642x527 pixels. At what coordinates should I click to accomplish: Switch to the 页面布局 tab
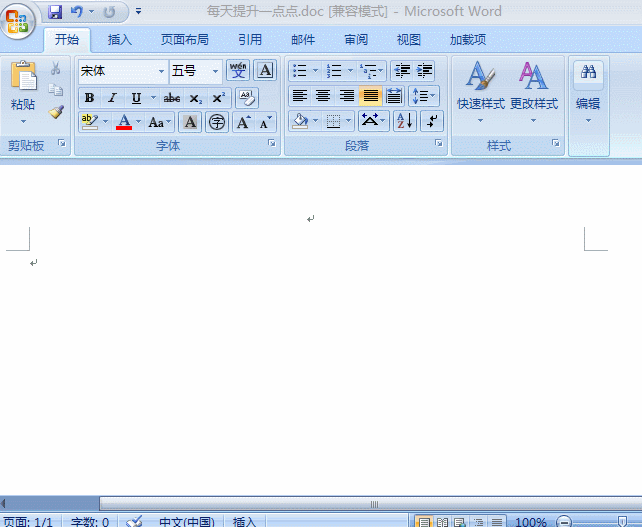click(x=185, y=39)
